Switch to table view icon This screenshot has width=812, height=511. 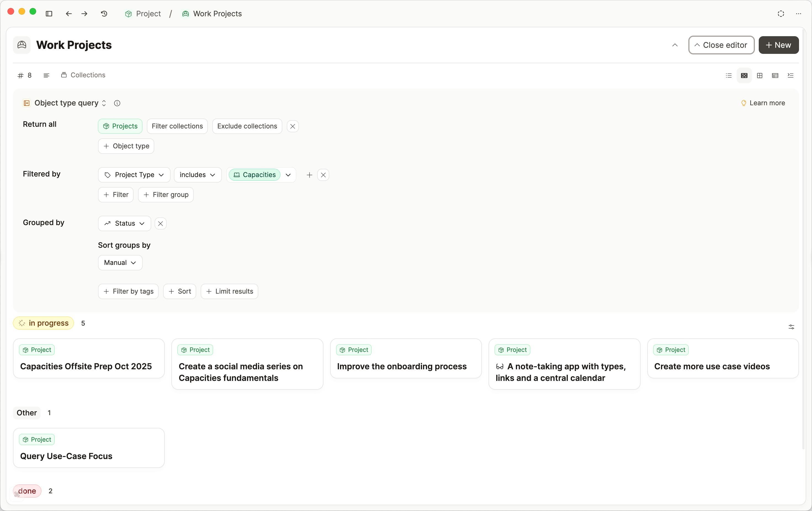click(775, 75)
